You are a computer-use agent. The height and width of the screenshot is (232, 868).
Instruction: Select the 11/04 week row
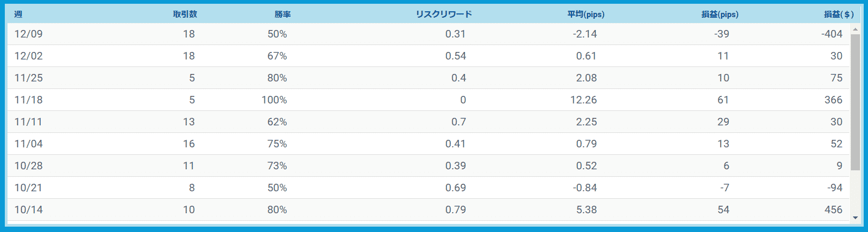(x=428, y=144)
